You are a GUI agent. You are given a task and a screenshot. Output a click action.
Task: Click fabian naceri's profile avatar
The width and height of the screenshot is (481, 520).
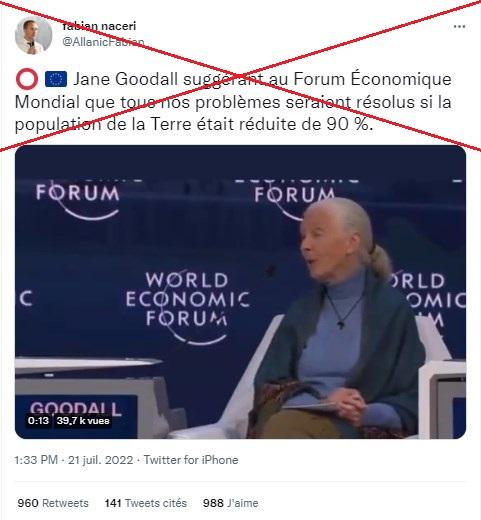33,35
